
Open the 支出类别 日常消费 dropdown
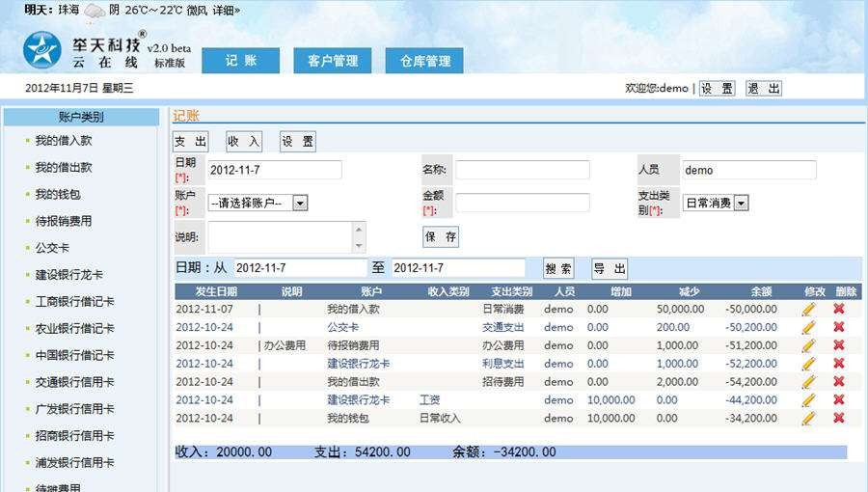point(716,204)
